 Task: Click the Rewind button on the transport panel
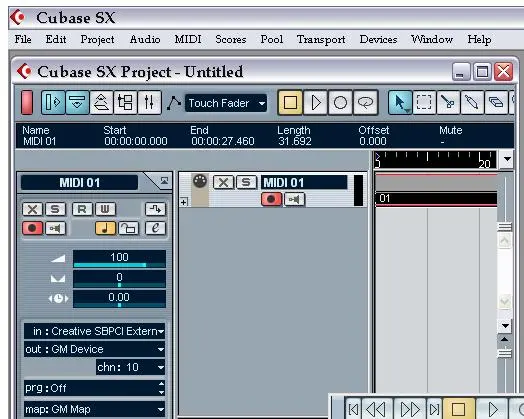click(376, 409)
